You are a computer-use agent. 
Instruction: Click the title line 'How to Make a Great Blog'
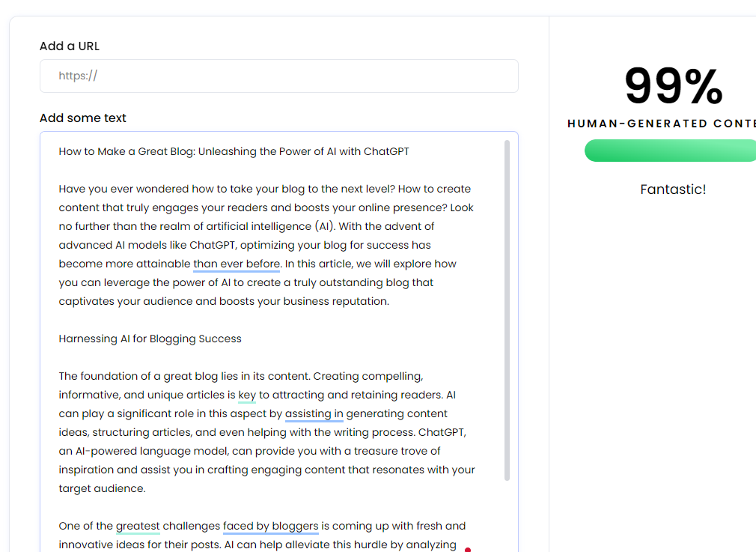pyautogui.click(x=234, y=151)
